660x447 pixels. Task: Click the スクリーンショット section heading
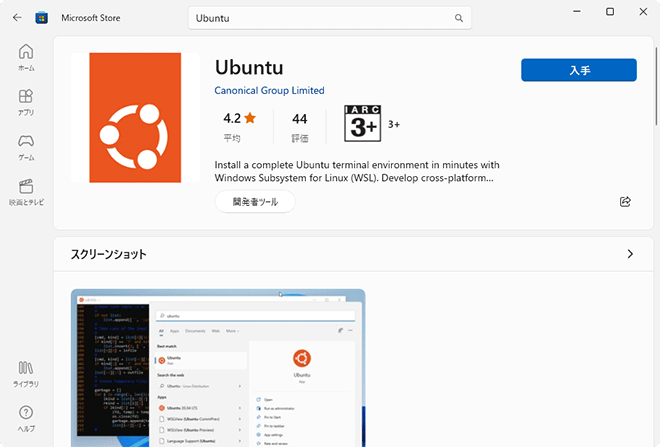click(x=109, y=254)
